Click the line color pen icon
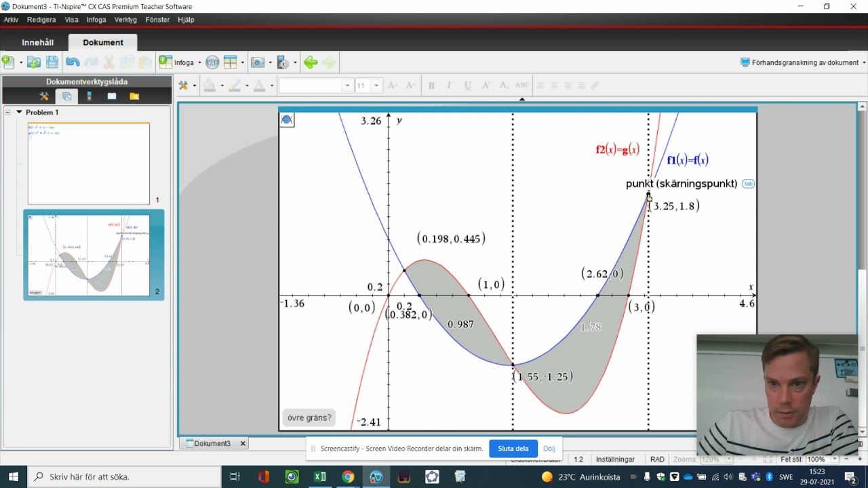The width and height of the screenshot is (868, 488). 235,85
